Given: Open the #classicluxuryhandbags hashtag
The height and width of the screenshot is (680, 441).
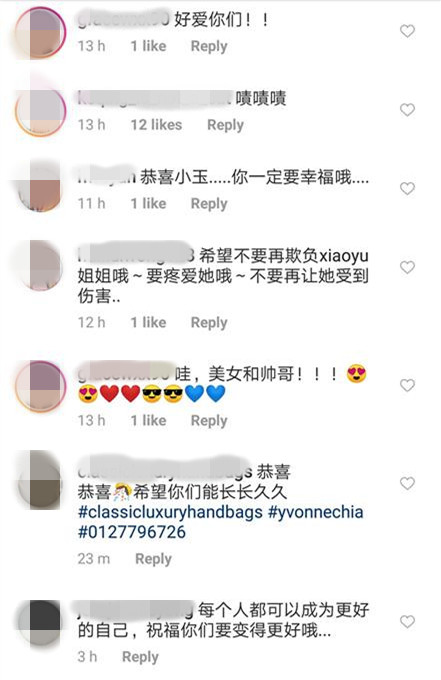Looking at the screenshot, I should [x=170, y=512].
